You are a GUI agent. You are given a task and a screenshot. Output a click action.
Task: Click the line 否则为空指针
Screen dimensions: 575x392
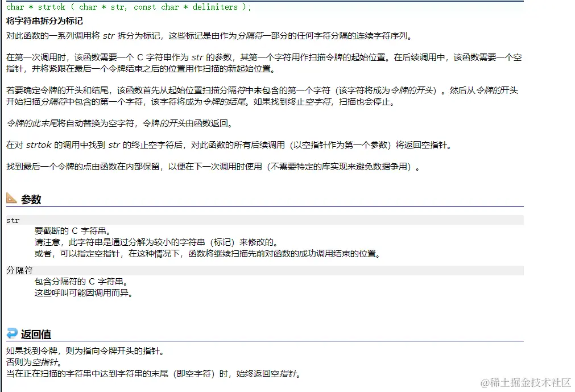point(34,362)
